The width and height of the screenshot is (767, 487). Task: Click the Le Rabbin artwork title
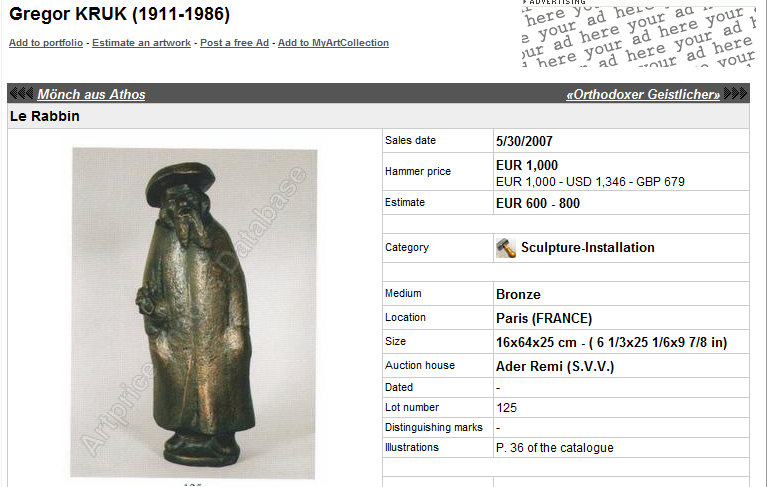(x=45, y=116)
